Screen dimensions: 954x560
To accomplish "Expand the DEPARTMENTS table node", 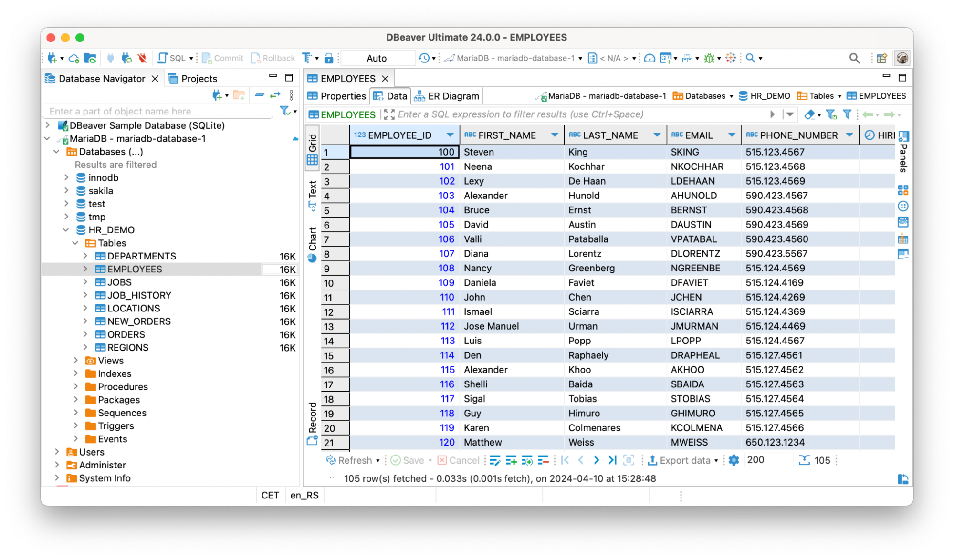I will click(x=85, y=256).
